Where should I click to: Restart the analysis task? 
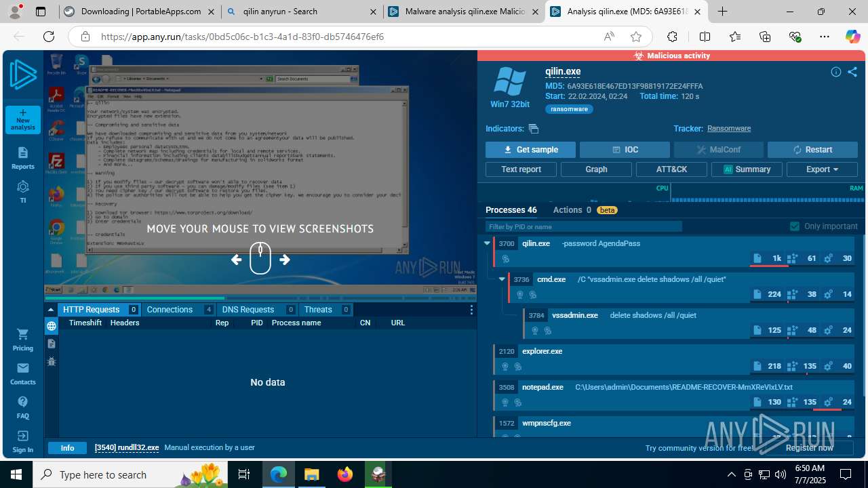[x=812, y=150]
